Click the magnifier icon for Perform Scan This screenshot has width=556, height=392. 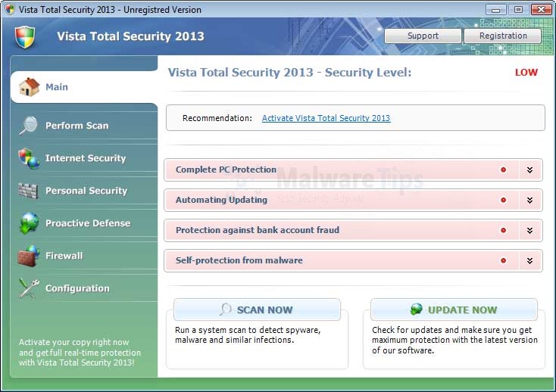pyautogui.click(x=29, y=126)
